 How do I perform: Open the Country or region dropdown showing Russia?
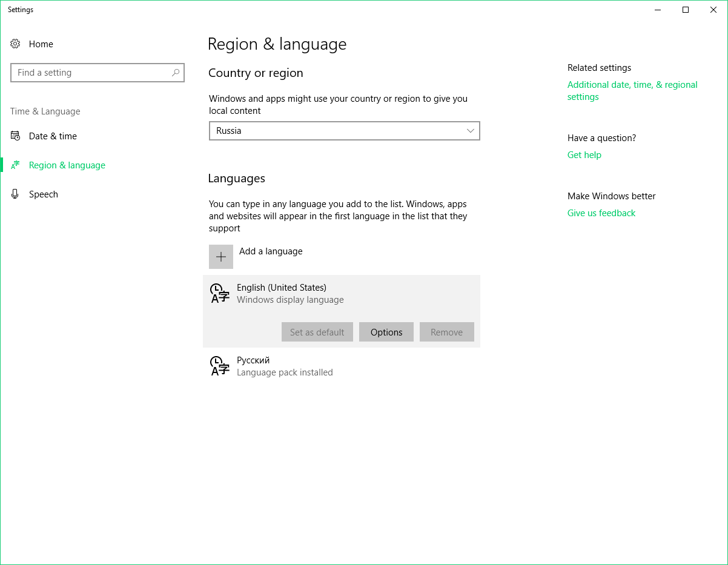(345, 131)
